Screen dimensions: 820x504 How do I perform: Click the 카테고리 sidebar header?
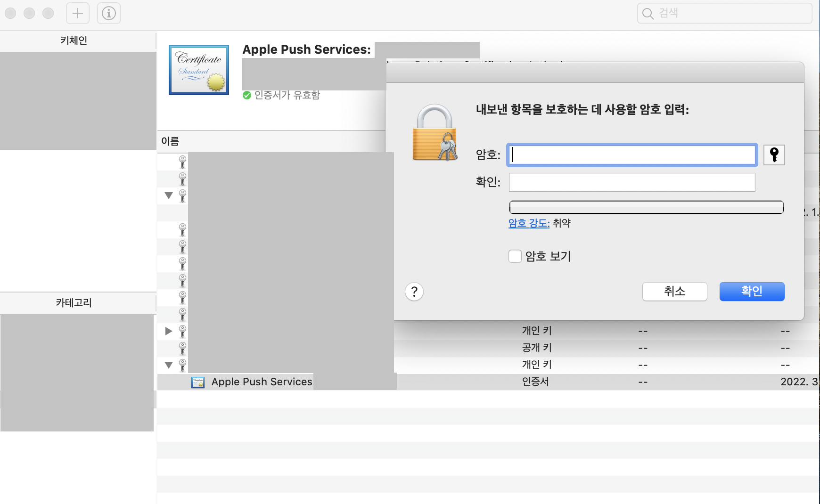pyautogui.click(x=74, y=303)
